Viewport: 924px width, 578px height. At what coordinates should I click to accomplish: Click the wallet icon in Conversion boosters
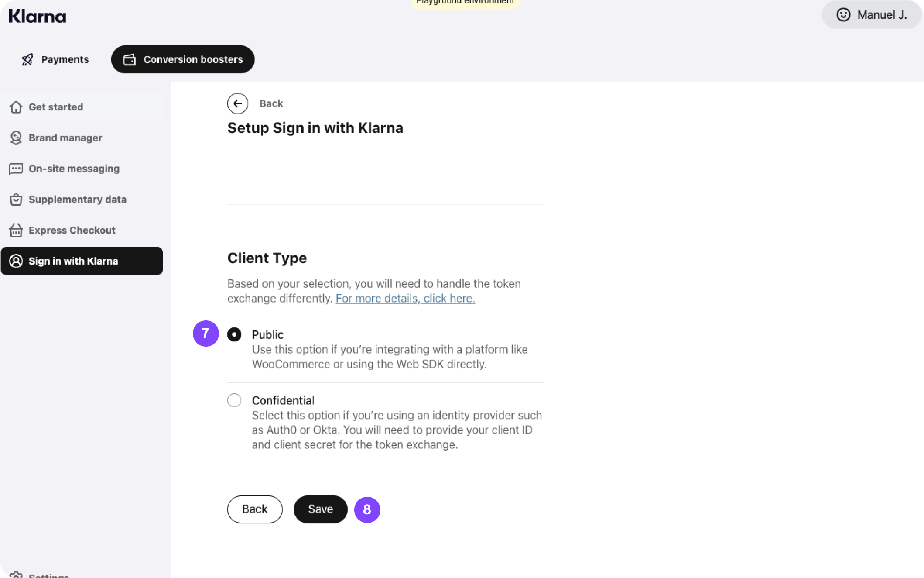tap(130, 59)
